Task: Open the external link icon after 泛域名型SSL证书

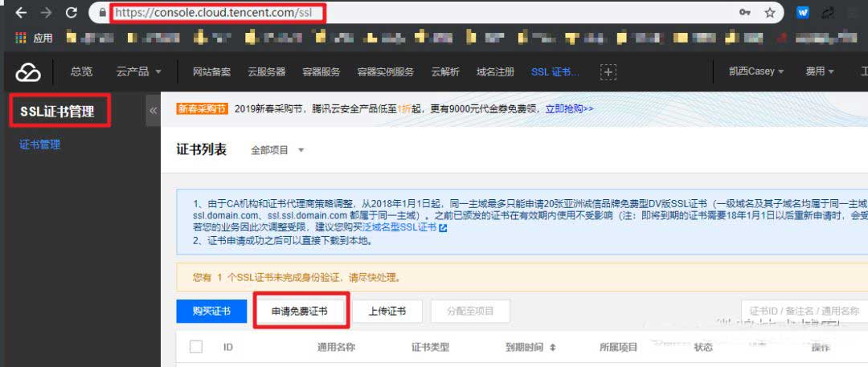Action: pos(442,227)
